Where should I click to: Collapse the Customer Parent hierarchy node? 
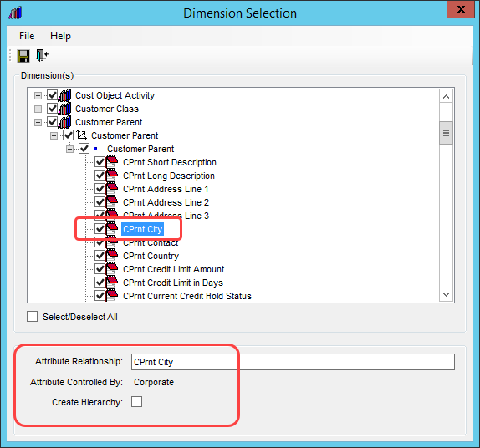point(54,135)
